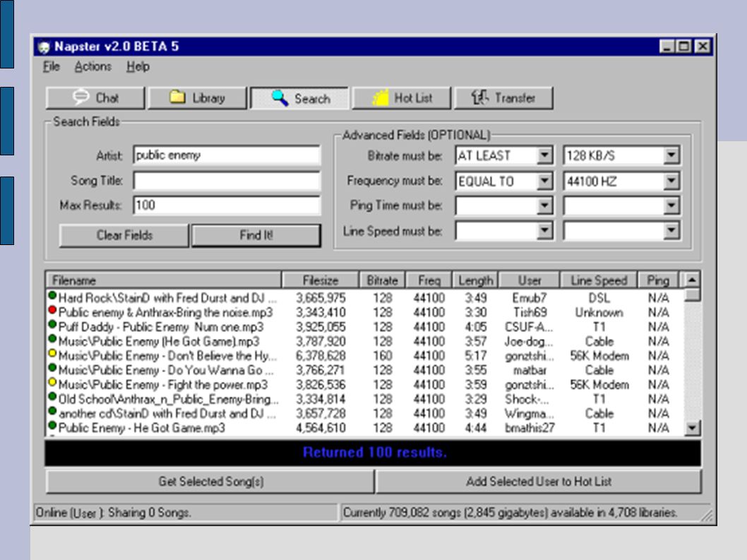Viewport: 747px width, 560px height.
Task: Click the user name matbar
Action: (x=530, y=370)
